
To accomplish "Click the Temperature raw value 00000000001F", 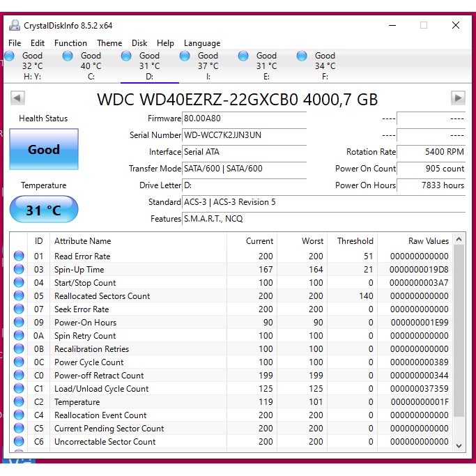I will (x=420, y=402).
